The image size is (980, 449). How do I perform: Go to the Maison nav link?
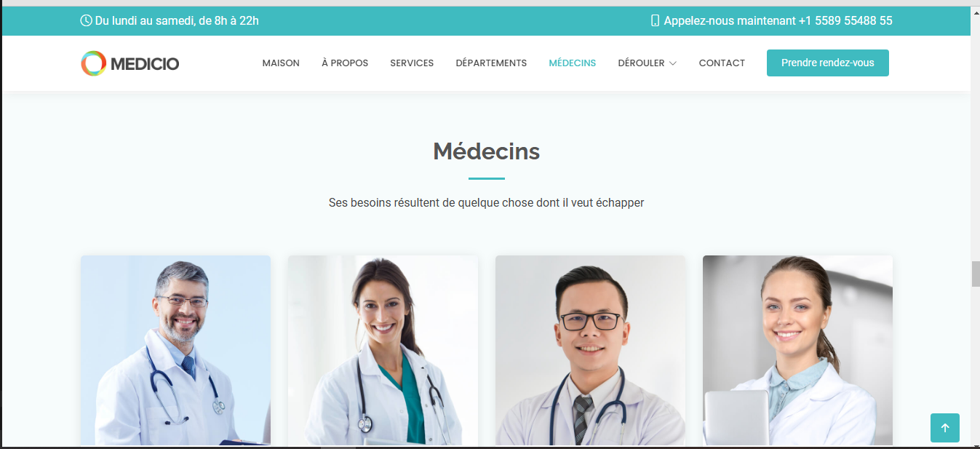(281, 63)
